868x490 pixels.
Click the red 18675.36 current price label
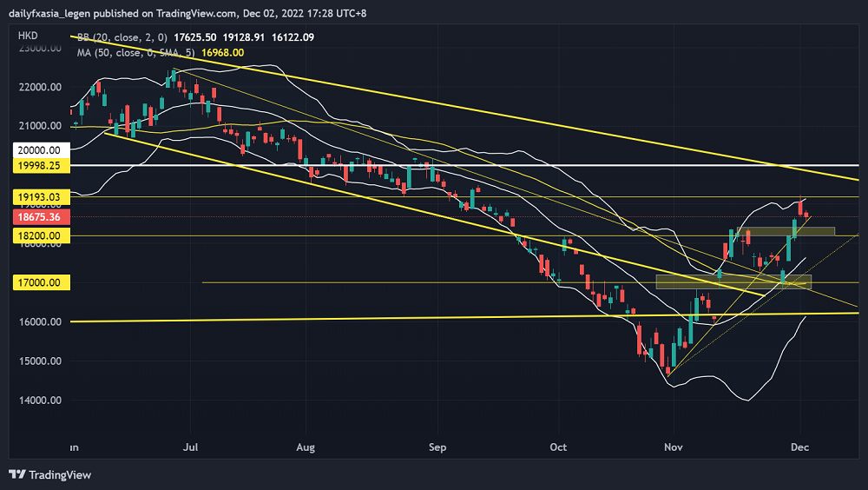point(41,216)
